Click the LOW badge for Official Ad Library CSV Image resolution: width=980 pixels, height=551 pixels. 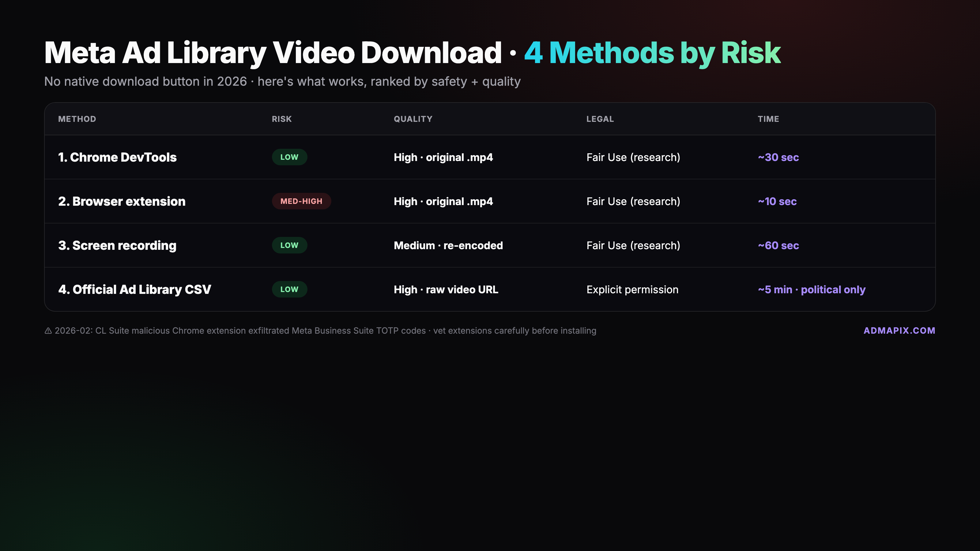point(289,289)
